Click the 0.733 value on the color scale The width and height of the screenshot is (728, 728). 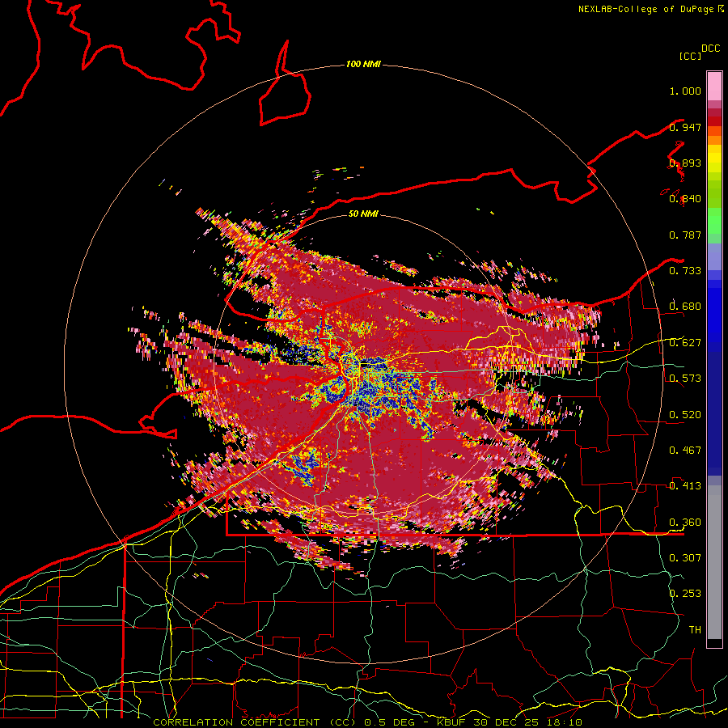point(685,271)
